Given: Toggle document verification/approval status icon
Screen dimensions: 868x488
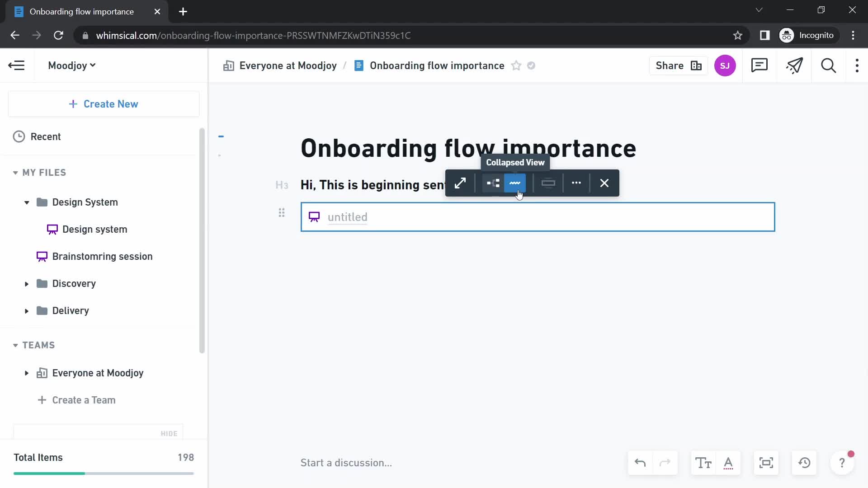Looking at the screenshot, I should (532, 66).
